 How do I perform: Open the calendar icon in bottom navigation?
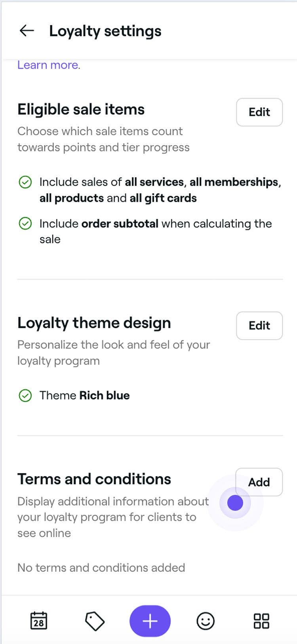tap(38, 621)
